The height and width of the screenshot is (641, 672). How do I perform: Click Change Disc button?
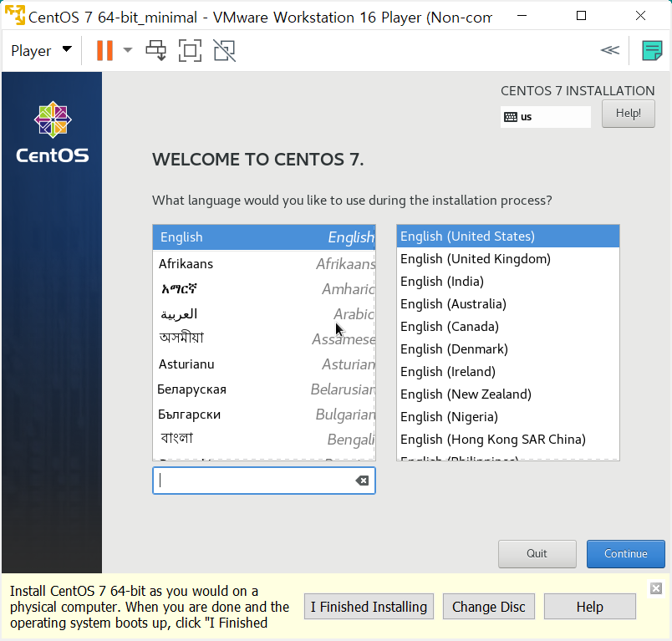[489, 607]
